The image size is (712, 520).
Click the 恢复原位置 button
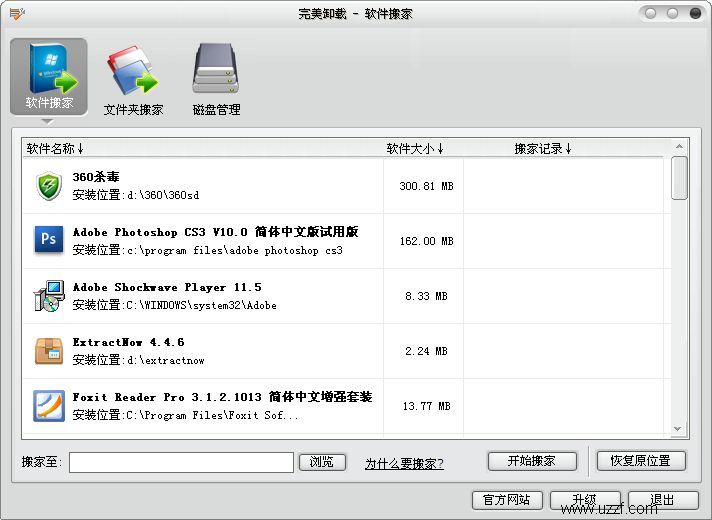[641, 461]
